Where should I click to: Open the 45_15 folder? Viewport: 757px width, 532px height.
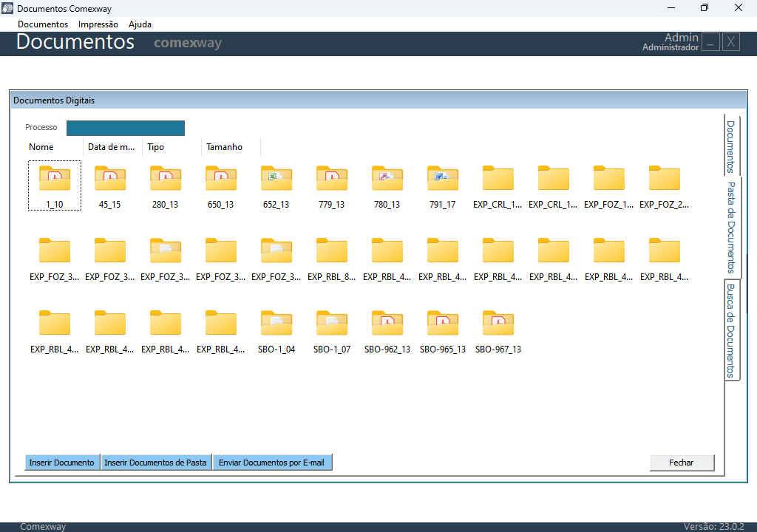110,186
